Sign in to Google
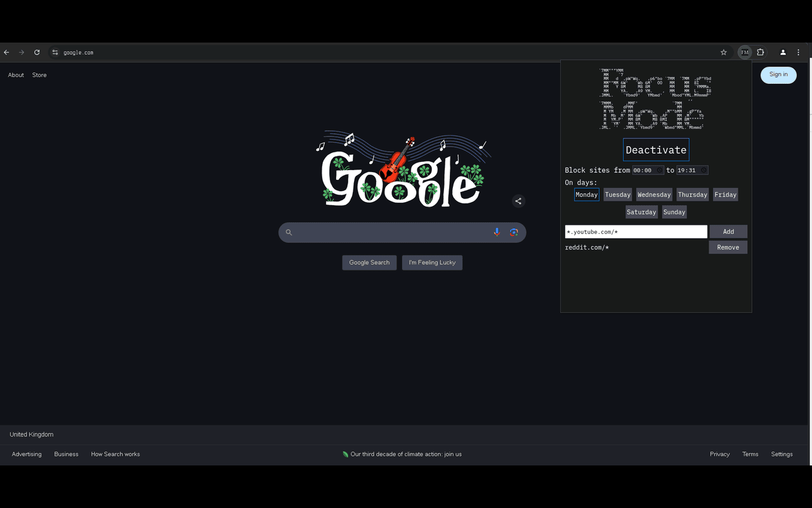Screen dimensions: 812x508 (778, 75)
